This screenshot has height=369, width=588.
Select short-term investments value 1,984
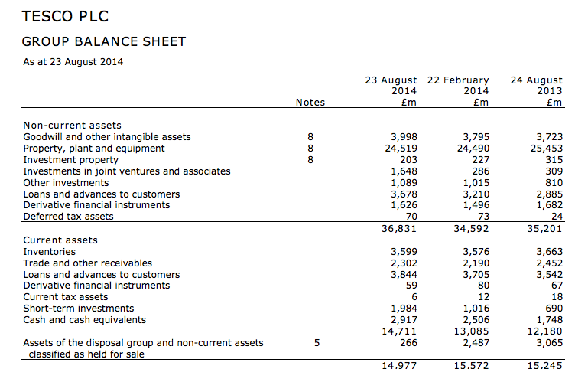point(404,309)
